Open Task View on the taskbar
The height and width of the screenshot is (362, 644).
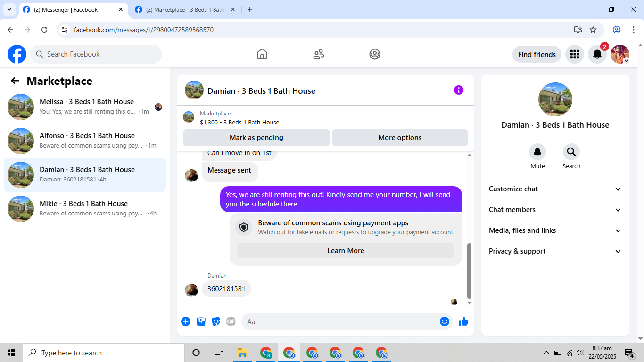[x=219, y=353]
